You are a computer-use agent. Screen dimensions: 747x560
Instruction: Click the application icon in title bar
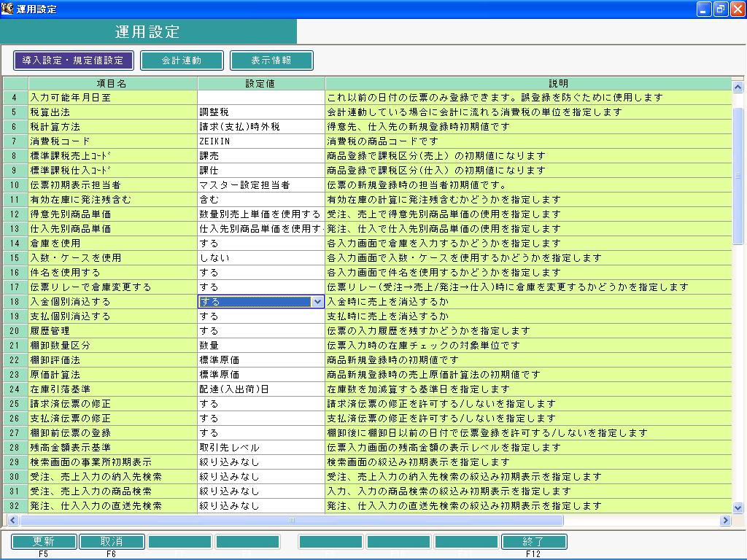[7, 9]
